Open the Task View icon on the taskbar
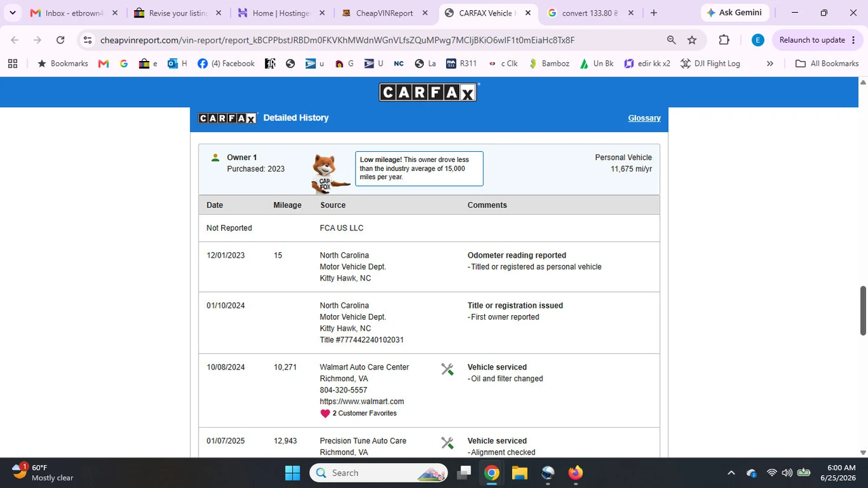 (465, 472)
